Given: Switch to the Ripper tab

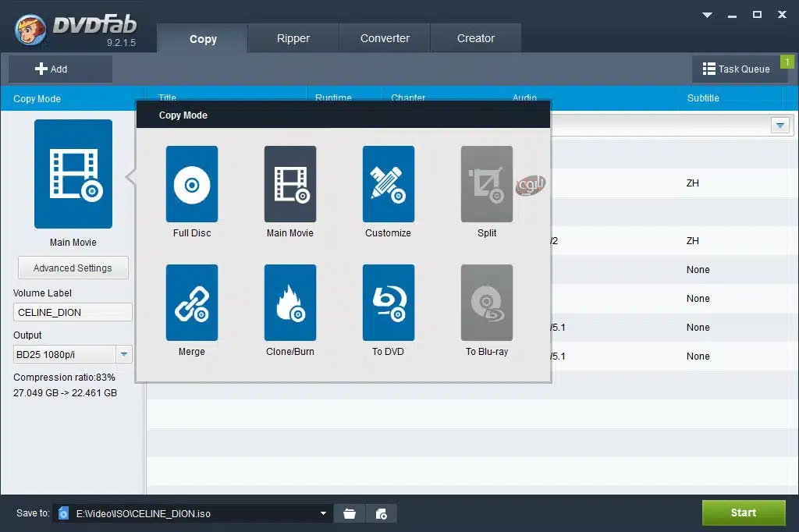Looking at the screenshot, I should click(x=293, y=38).
